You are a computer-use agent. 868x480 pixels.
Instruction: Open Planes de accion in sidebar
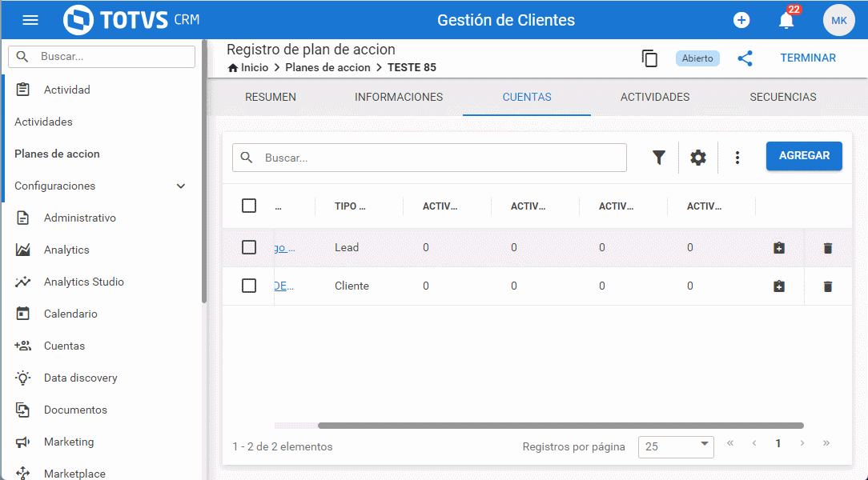click(x=57, y=154)
